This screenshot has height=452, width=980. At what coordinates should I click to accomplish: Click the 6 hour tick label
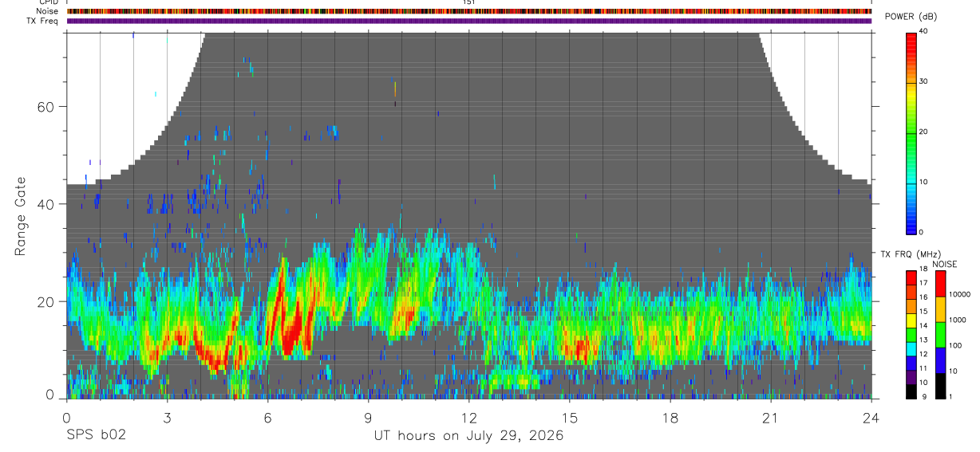click(267, 418)
